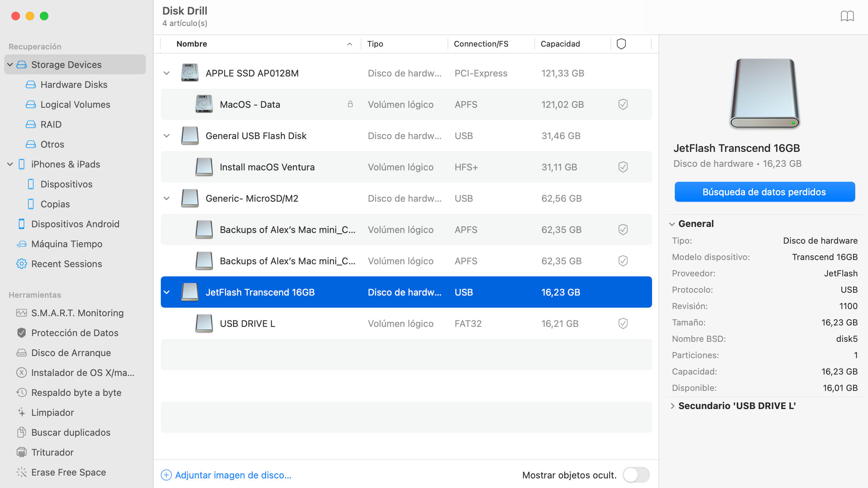Click the Protección de Datos shield icon
This screenshot has height=488, width=868.
tap(21, 333)
